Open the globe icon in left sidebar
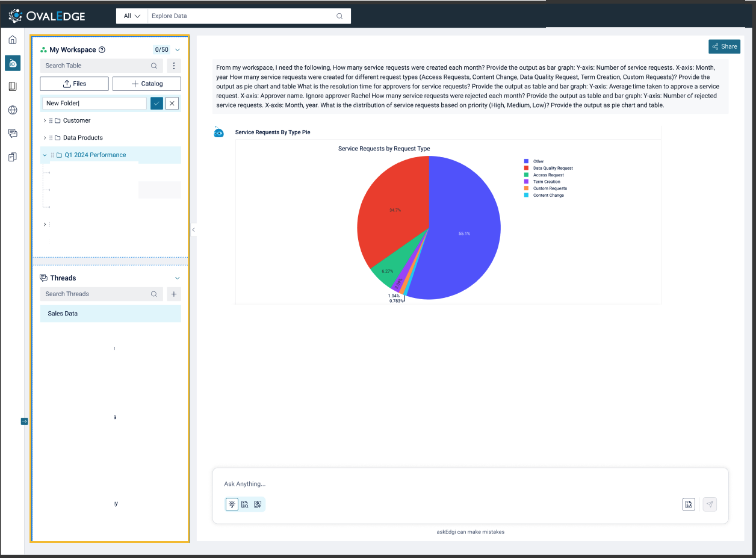This screenshot has height=558, width=756. click(13, 110)
